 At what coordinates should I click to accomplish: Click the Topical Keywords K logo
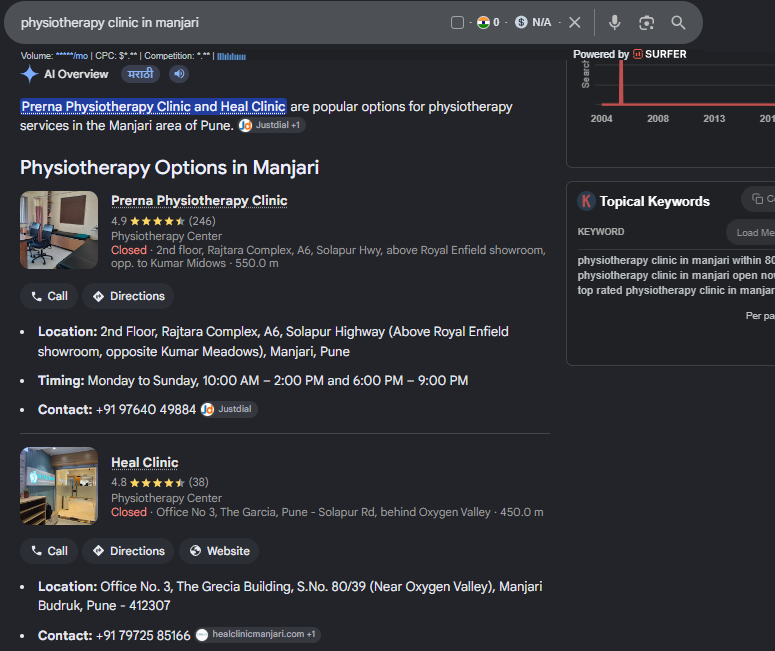point(586,201)
